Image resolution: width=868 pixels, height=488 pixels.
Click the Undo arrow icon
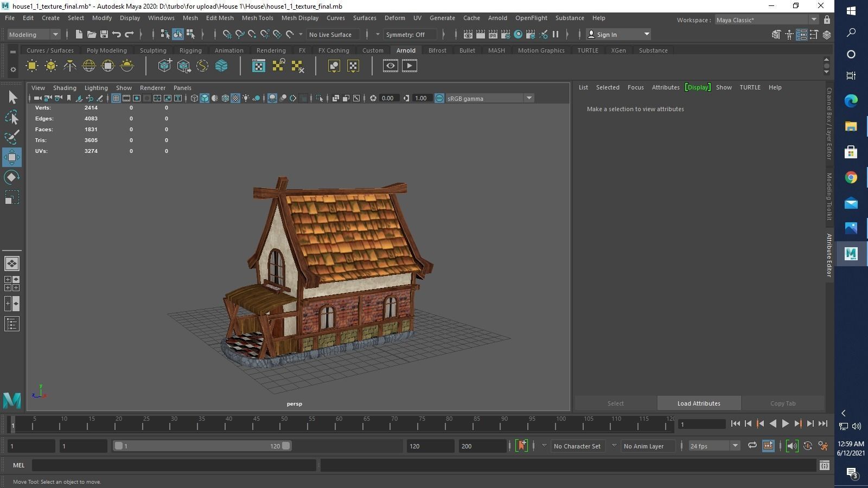tap(117, 34)
